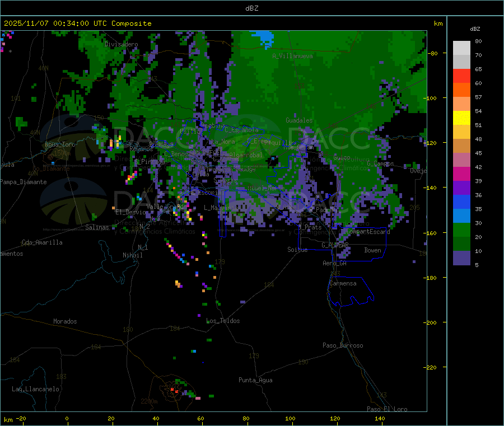This screenshot has width=504, height=426.
Task: Click the yellow 51–54 dBZ legend swatch
Action: click(x=461, y=118)
